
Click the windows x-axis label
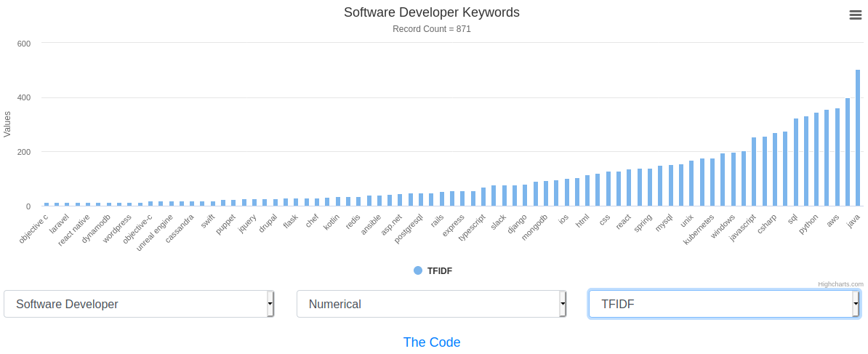click(x=723, y=225)
